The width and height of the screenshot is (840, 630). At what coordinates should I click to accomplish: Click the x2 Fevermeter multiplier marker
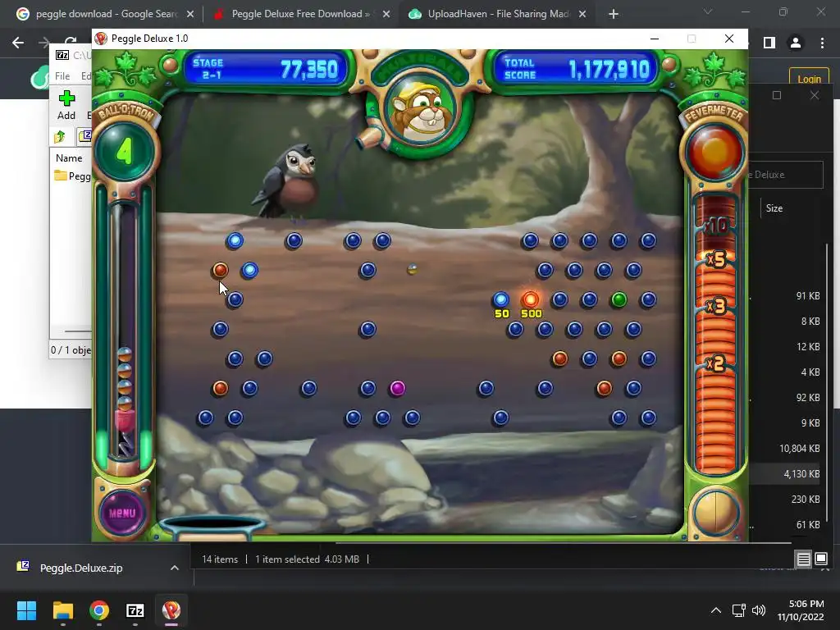click(x=715, y=363)
